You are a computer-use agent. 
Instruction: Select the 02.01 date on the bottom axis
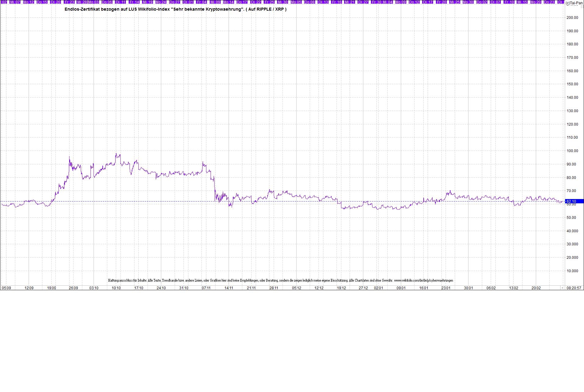379,288
